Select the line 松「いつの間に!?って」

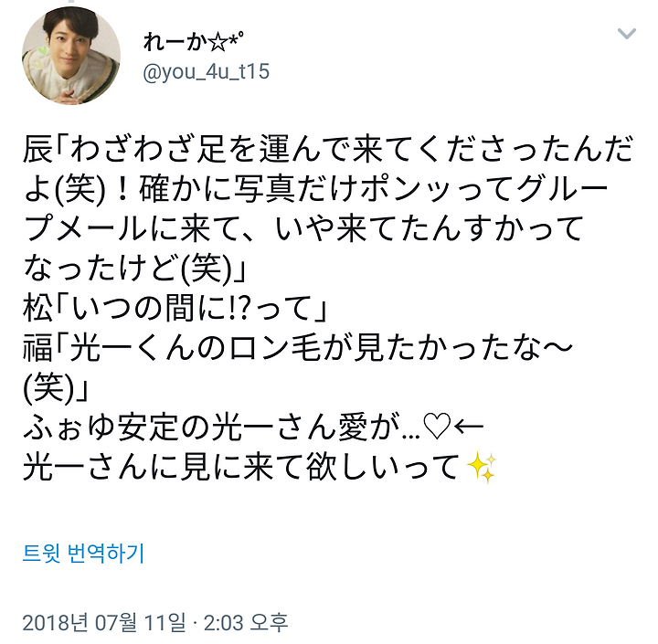coord(175,309)
